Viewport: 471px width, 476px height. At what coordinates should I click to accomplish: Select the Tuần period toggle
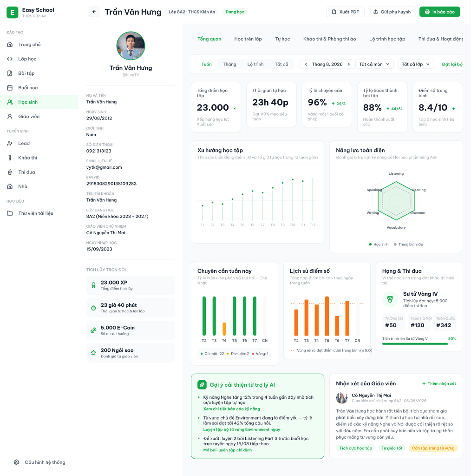click(207, 64)
